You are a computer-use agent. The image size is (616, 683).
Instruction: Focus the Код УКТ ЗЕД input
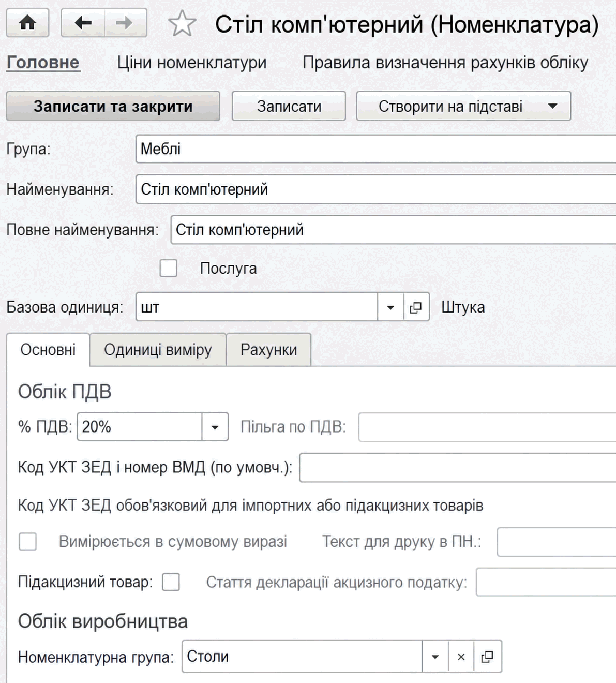[x=458, y=468]
